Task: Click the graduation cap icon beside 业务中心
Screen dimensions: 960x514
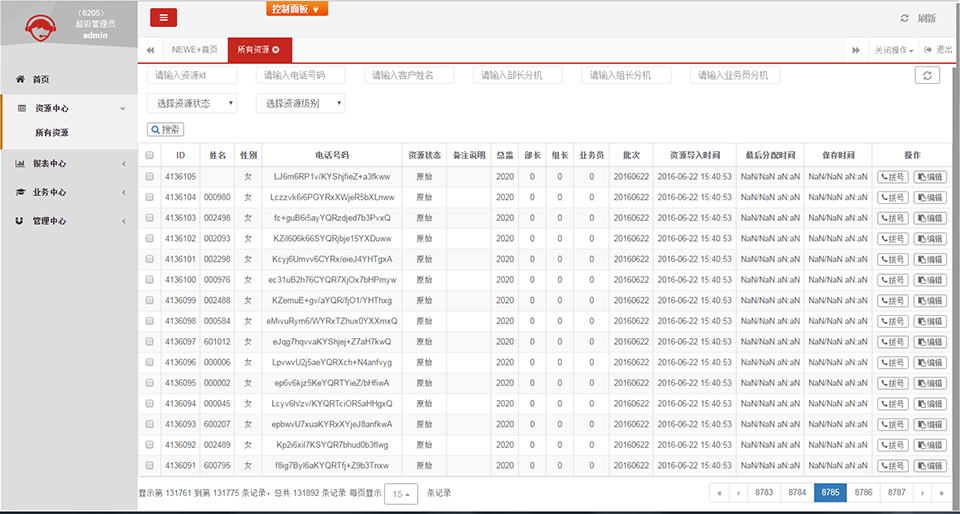Action: (20, 192)
